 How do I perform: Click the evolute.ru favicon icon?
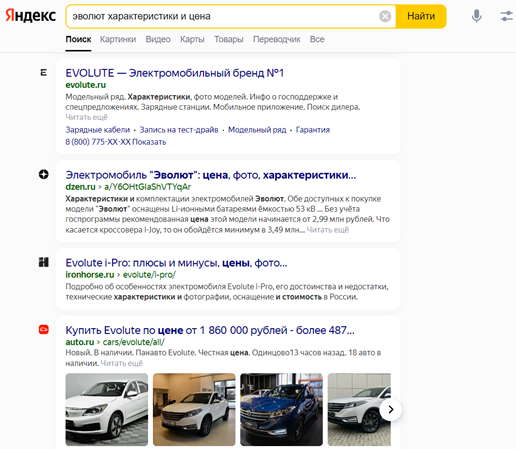(43, 72)
